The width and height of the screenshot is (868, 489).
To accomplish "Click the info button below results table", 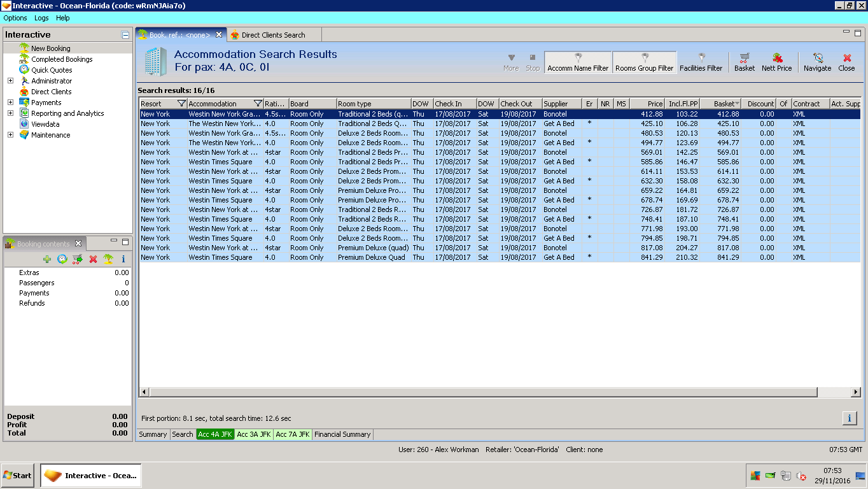I will point(849,418).
